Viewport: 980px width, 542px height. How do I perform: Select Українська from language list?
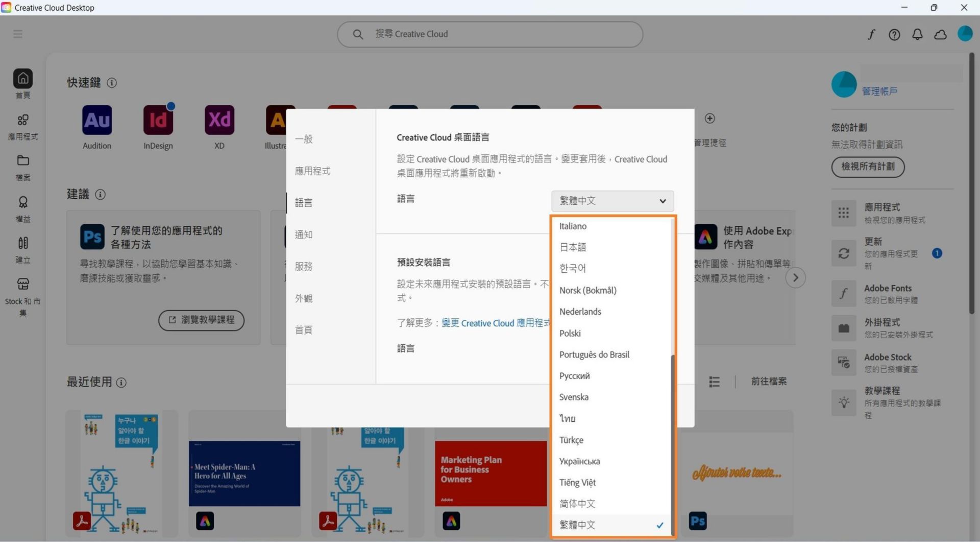pos(611,461)
